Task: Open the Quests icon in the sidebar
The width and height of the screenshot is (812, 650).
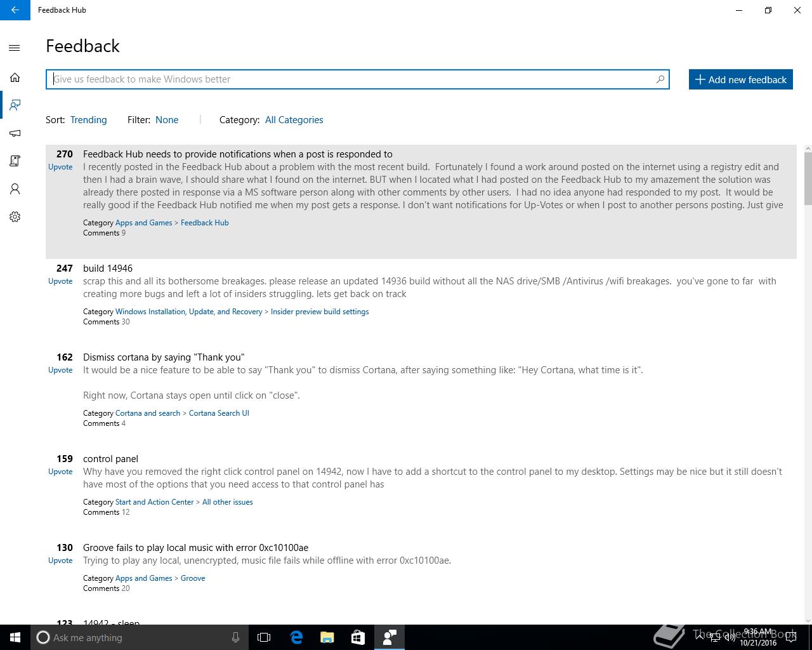Action: (x=15, y=161)
